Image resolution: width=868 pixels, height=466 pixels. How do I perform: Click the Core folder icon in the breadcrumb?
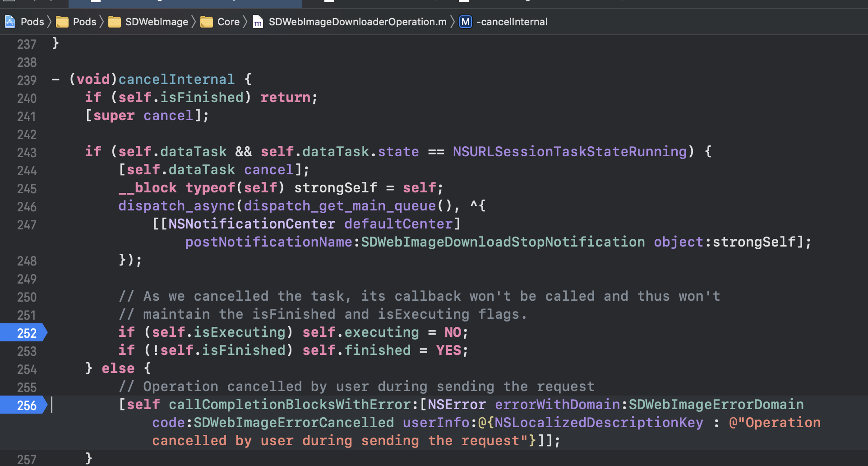point(207,21)
